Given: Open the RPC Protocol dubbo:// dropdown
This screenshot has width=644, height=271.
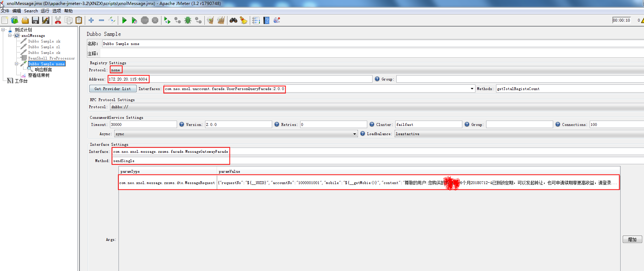Looking at the screenshot, I should pos(376,107).
